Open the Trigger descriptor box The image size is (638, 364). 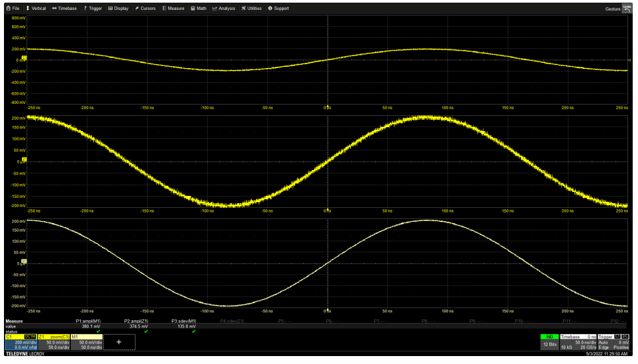point(614,342)
